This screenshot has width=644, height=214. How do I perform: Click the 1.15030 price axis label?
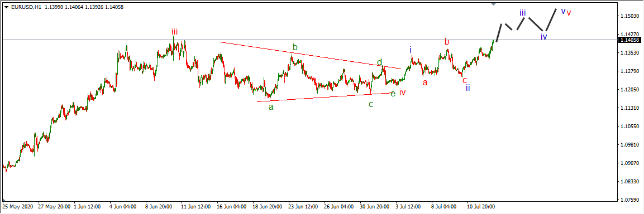(629, 16)
